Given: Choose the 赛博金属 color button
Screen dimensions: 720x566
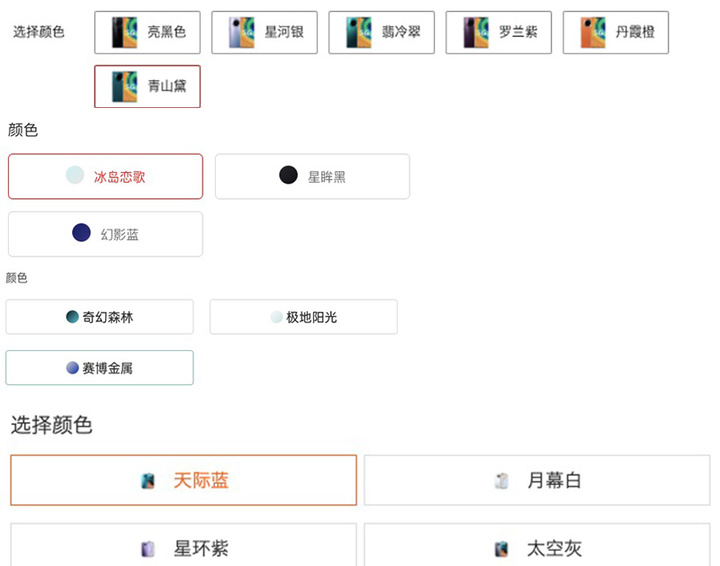Looking at the screenshot, I should pyautogui.click(x=99, y=368).
